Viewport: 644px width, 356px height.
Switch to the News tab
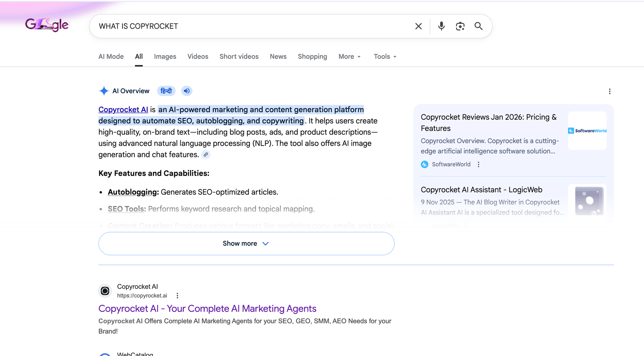coord(278,56)
